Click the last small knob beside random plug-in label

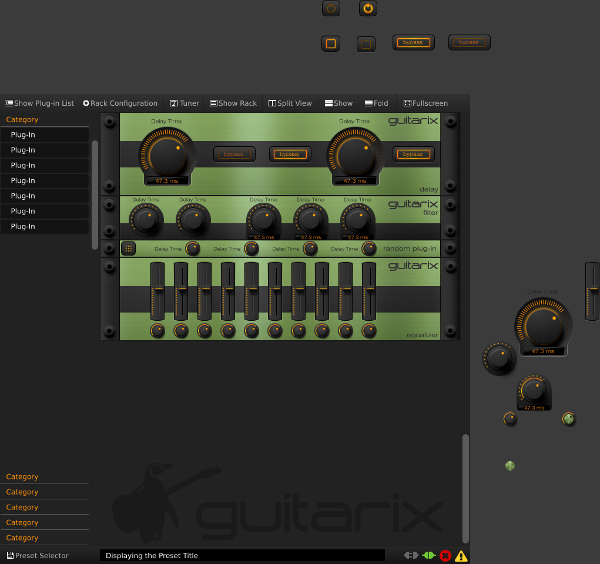point(369,249)
